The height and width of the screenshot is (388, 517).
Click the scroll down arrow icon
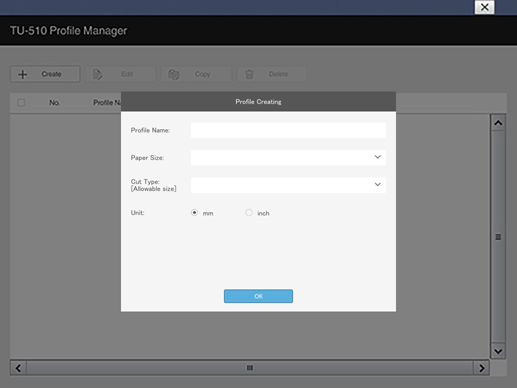tap(498, 351)
